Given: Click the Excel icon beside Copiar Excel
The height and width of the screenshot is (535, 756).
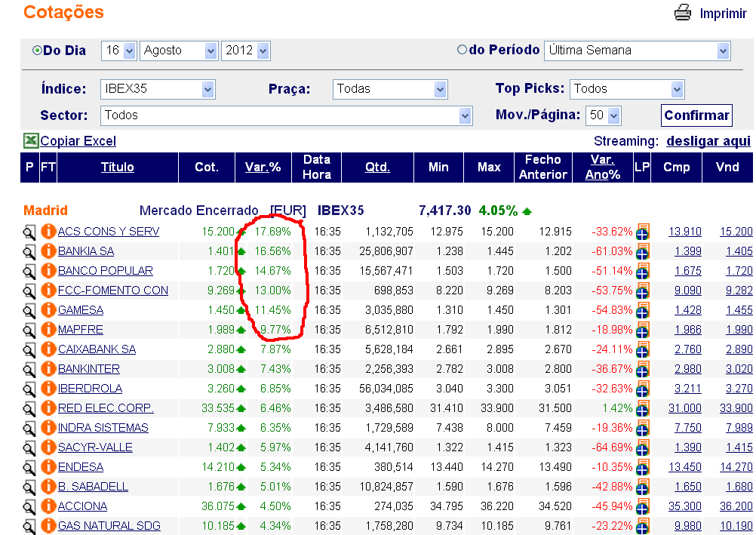Looking at the screenshot, I should coord(30,141).
